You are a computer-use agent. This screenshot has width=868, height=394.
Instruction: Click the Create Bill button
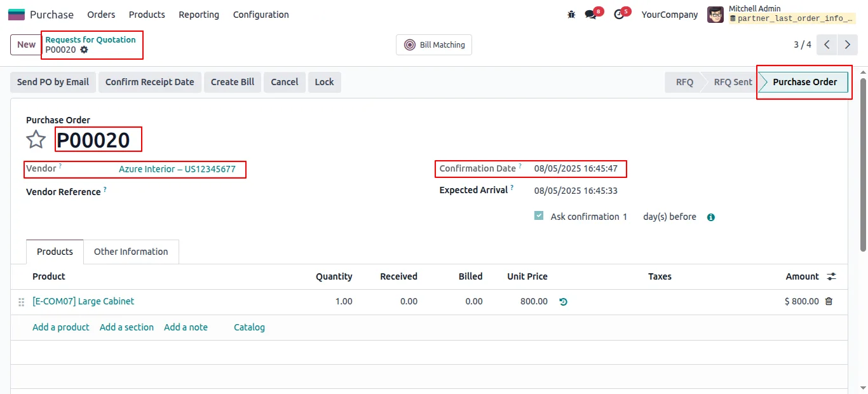click(x=233, y=82)
